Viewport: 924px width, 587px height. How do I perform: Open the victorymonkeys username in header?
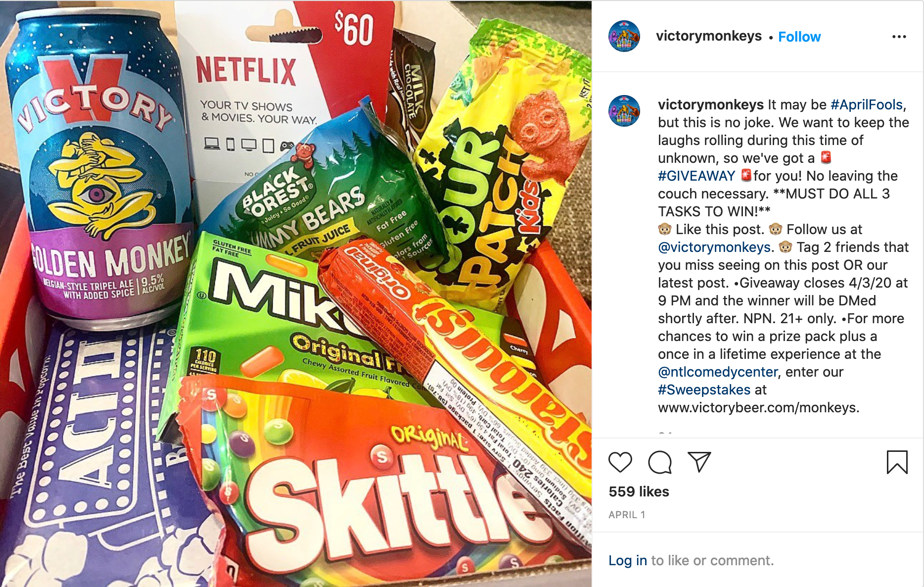[x=709, y=36]
